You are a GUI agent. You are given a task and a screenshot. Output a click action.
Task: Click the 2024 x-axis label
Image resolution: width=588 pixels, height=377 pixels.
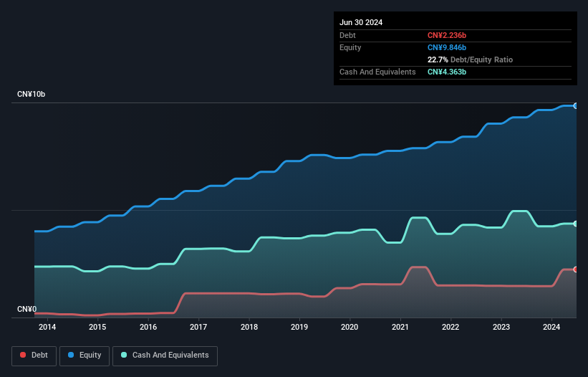[551, 327]
